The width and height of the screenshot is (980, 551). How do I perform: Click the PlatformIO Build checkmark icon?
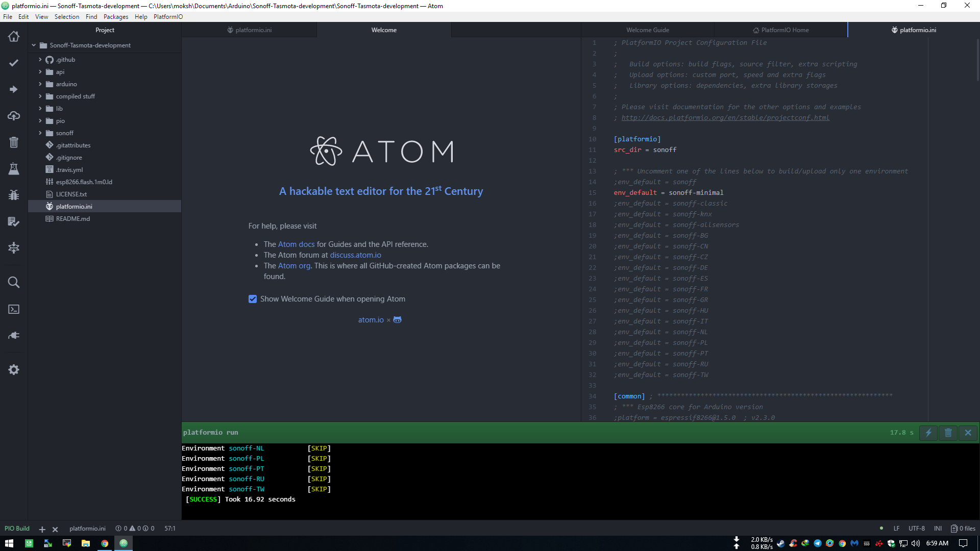pos(14,63)
